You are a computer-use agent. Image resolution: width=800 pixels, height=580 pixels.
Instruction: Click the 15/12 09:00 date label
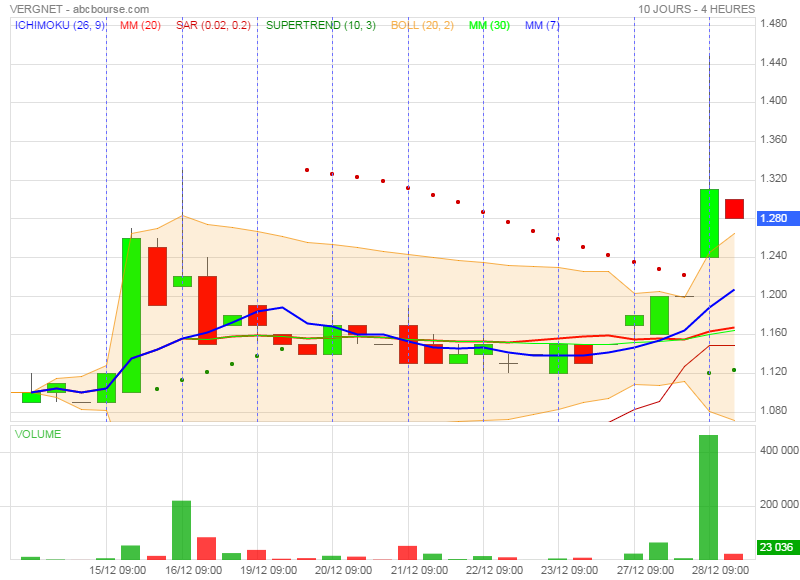(117, 570)
